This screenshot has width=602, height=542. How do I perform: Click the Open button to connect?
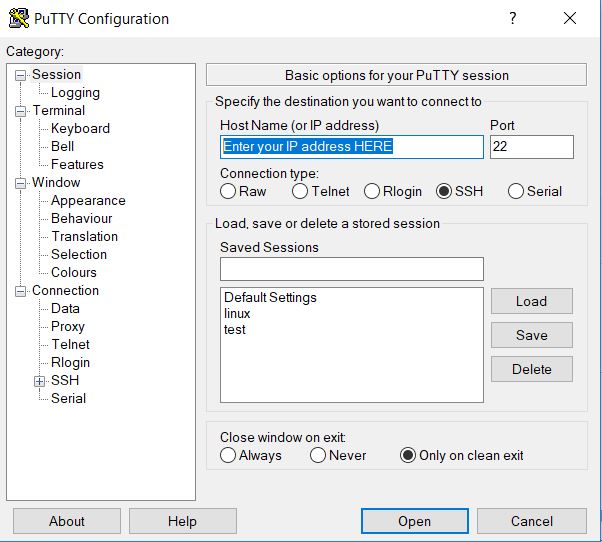414,521
